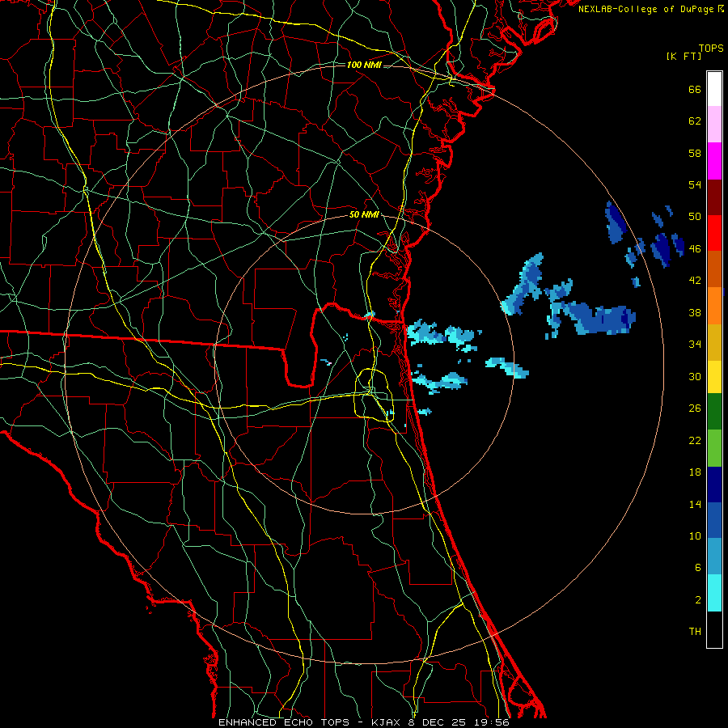This screenshot has width=728, height=728.
Task: Click the legend value '2'
Action: point(698,600)
